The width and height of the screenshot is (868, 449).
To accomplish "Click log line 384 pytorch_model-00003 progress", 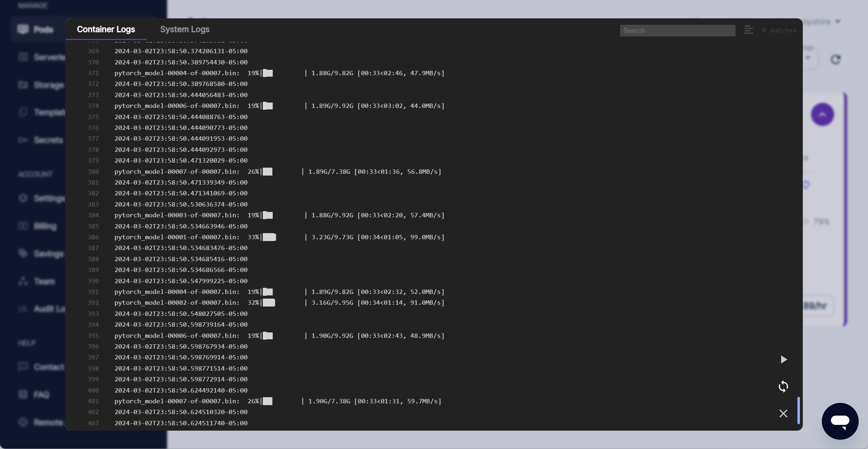I will [279, 215].
